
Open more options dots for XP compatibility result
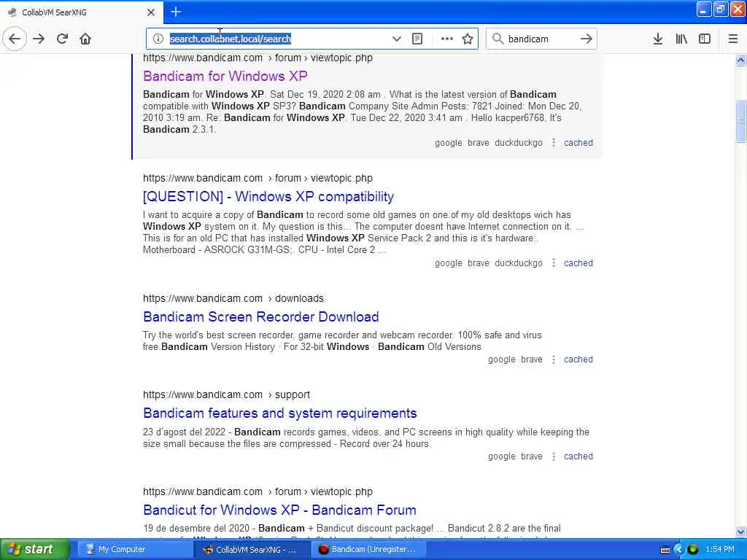tap(554, 263)
